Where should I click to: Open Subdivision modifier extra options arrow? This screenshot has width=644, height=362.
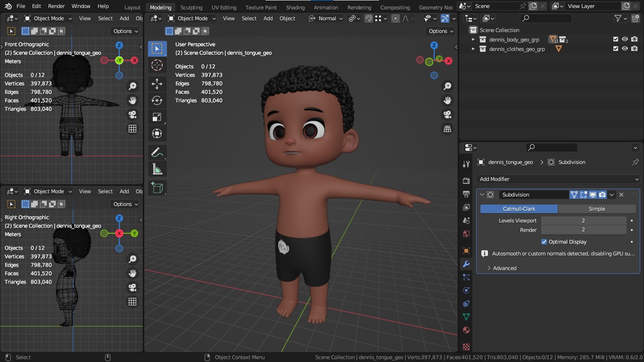(611, 195)
